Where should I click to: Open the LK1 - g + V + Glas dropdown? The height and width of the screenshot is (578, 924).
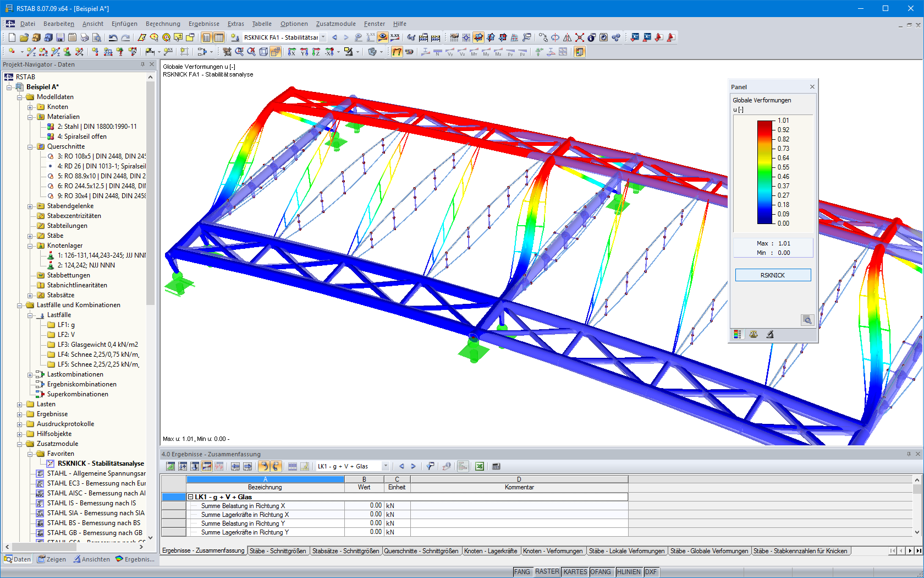coord(386,466)
